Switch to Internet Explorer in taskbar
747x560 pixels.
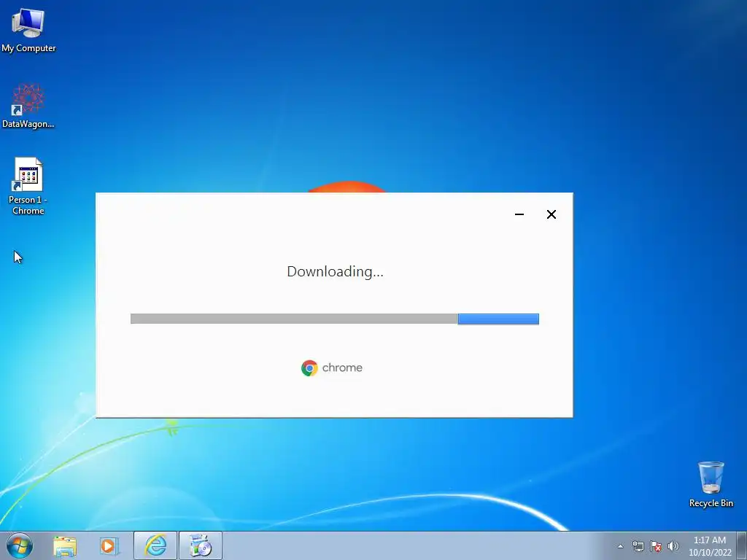[x=155, y=545]
